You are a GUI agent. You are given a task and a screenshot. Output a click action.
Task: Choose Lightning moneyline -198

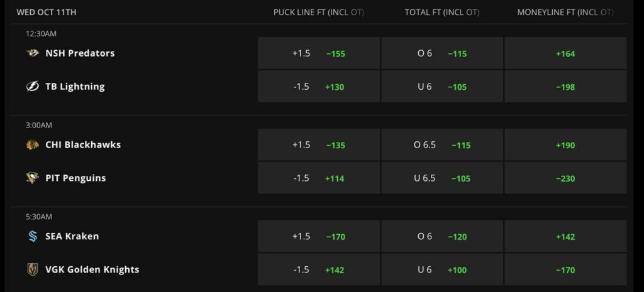[x=565, y=87]
